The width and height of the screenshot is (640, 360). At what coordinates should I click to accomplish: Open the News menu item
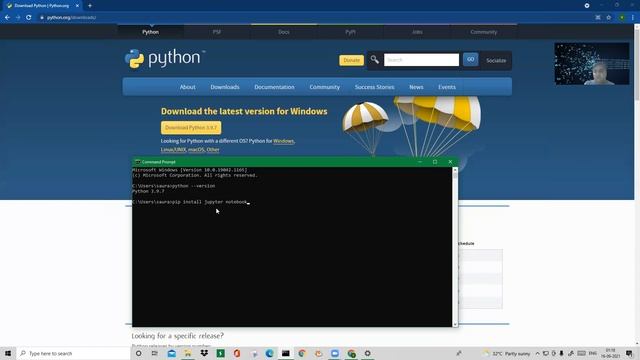pyautogui.click(x=416, y=87)
